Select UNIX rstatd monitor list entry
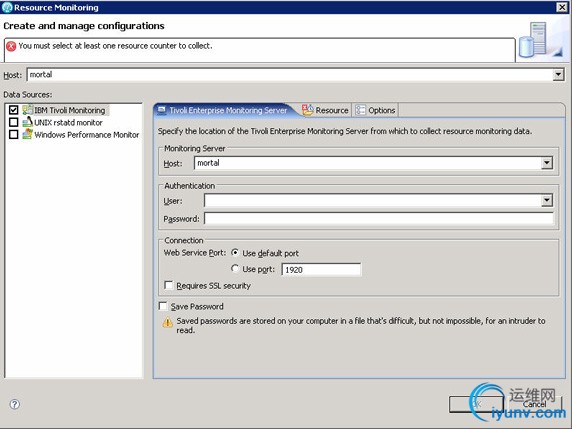The height and width of the screenshot is (429, 572). pyautogui.click(x=69, y=122)
